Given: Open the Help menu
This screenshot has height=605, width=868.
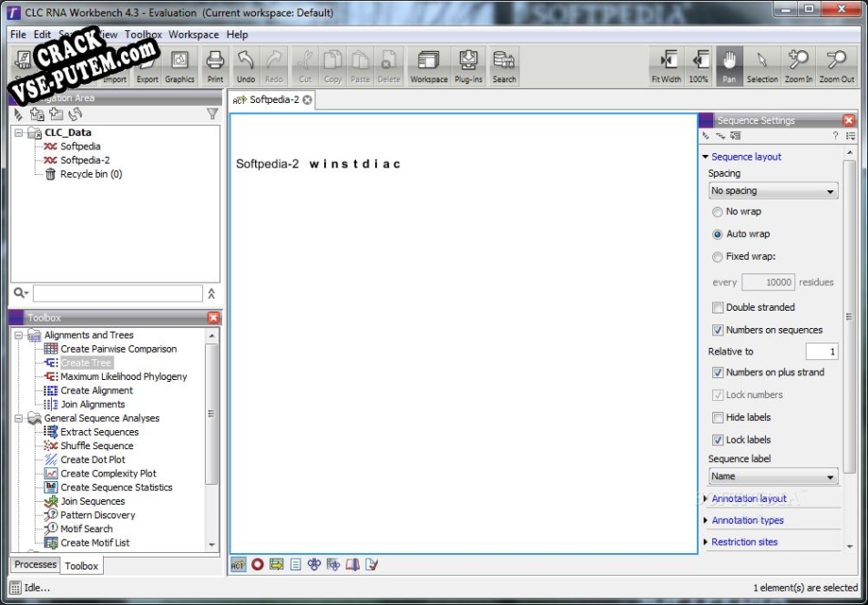Looking at the screenshot, I should (x=237, y=35).
